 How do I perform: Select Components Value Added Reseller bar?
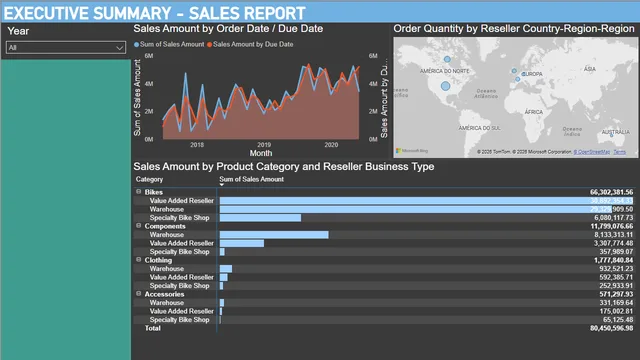click(x=242, y=243)
